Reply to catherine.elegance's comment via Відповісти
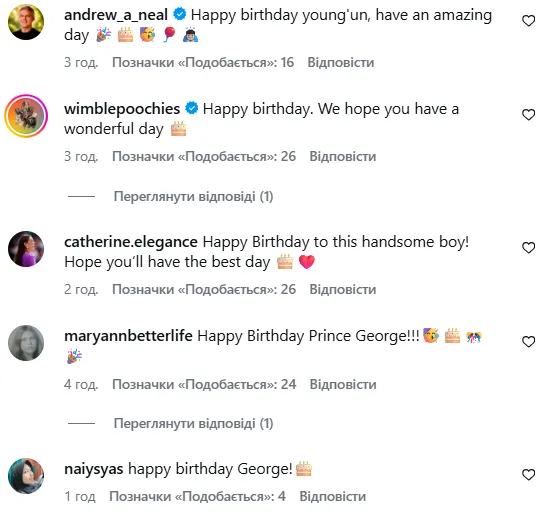The height and width of the screenshot is (525, 550). click(x=343, y=289)
